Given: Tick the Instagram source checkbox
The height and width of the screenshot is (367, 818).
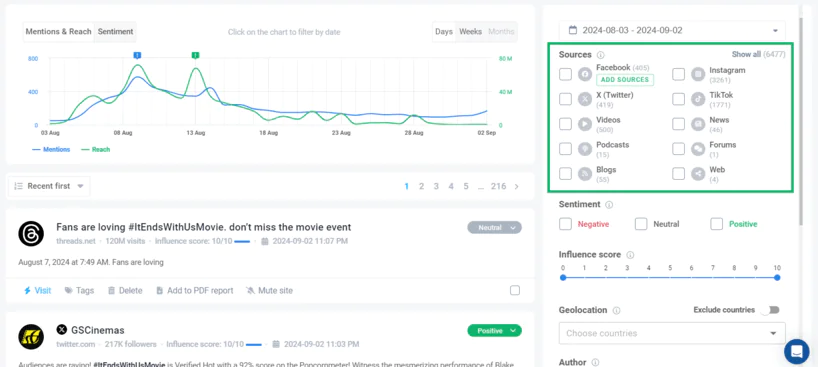Looking at the screenshot, I should tap(678, 74).
